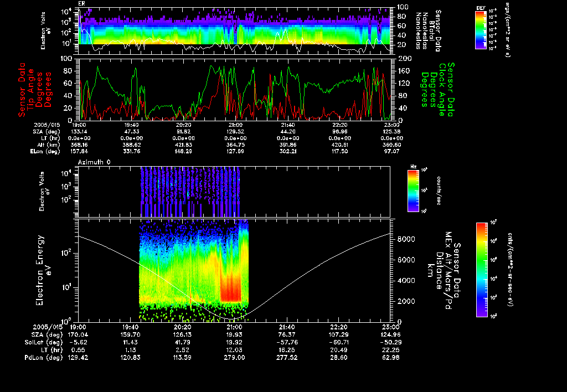567x392 pixels.
Task: Click the 22:20 time tick below the Electron Energy panel
Action: coord(338,327)
